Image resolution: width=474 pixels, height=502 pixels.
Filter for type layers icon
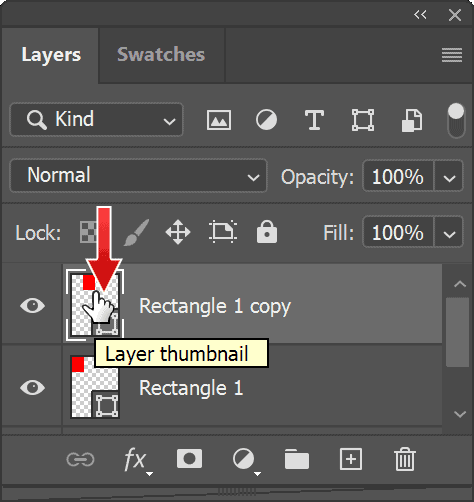pyautogui.click(x=314, y=120)
